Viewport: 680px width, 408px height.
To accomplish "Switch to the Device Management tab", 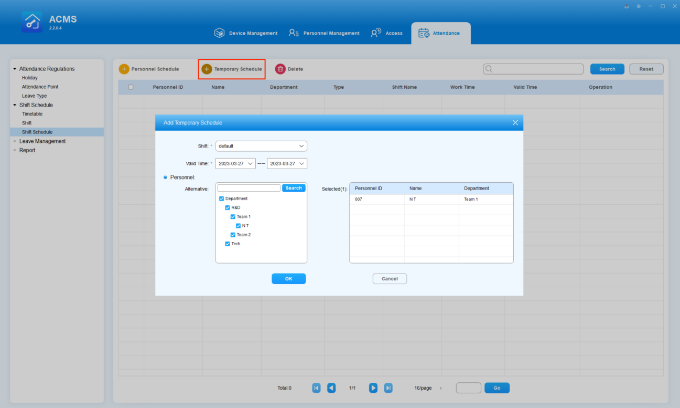I will 247,33.
